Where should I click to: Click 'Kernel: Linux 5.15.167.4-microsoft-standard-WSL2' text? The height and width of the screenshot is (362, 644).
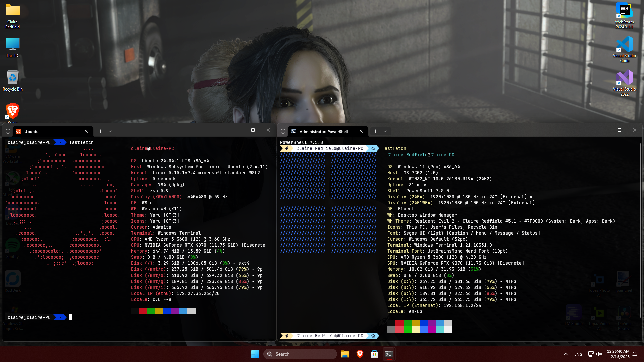click(x=195, y=173)
